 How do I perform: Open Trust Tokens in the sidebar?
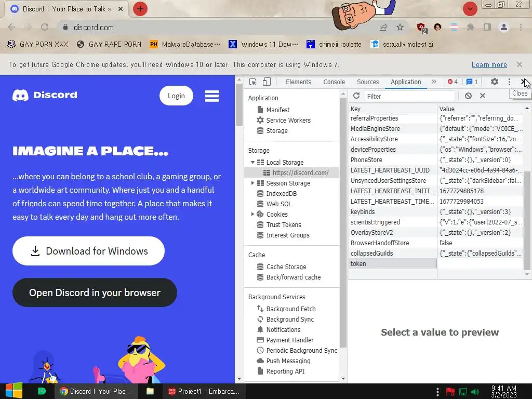(x=279, y=224)
